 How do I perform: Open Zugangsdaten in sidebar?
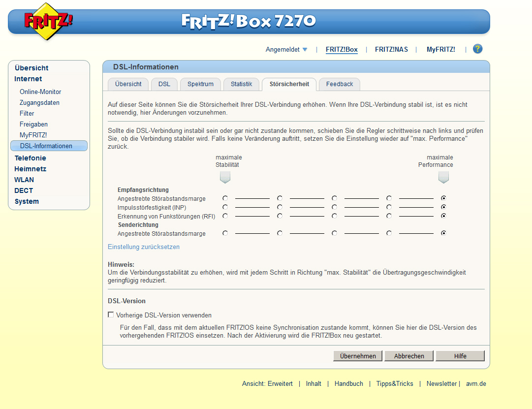click(39, 102)
